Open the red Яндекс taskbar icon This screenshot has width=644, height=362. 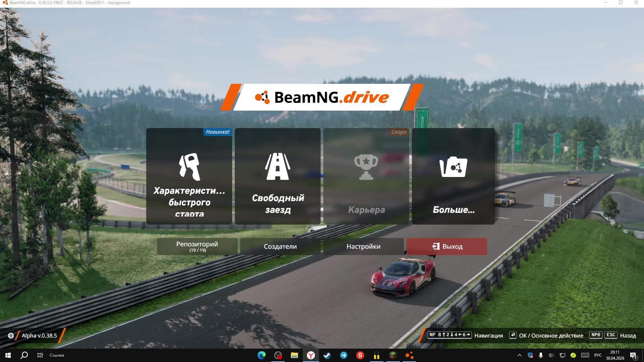pyautogui.click(x=360, y=355)
